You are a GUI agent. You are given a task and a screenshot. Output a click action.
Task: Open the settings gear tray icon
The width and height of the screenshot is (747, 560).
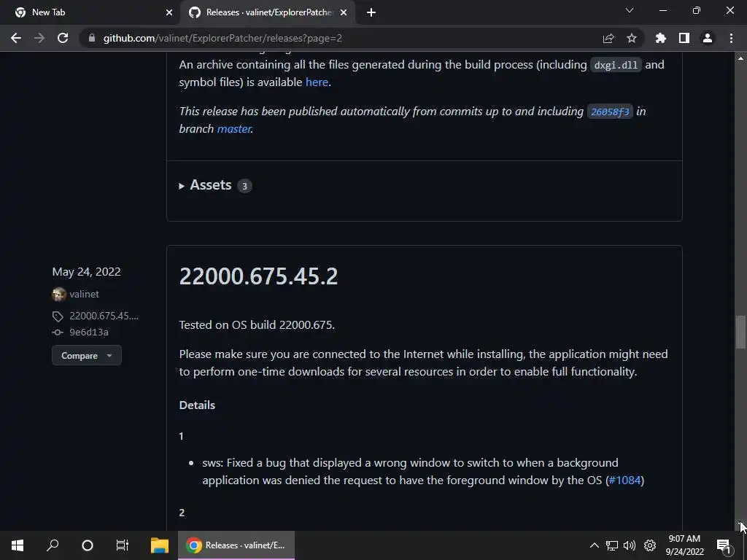pos(650,545)
